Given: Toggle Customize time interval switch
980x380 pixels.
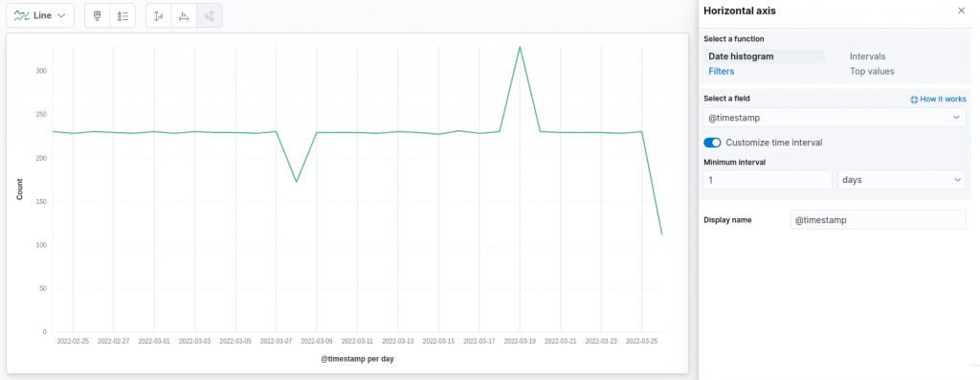Looking at the screenshot, I should click(x=712, y=143).
